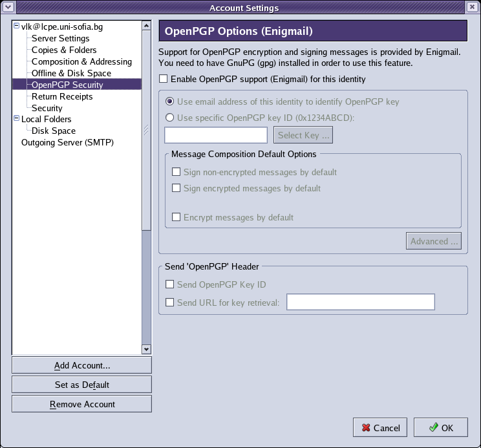481x448 pixels.
Task: Close the Account Settings window
Action: tap(473, 6)
